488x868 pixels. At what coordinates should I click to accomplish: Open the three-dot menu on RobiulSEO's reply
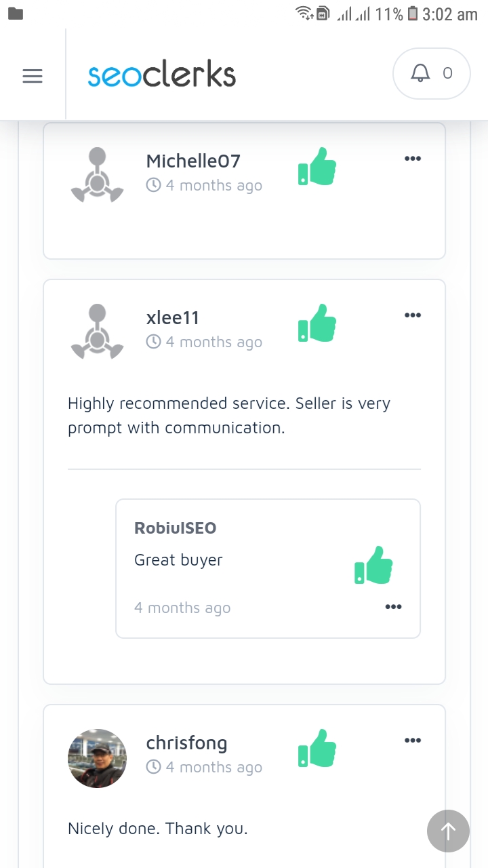click(x=393, y=607)
